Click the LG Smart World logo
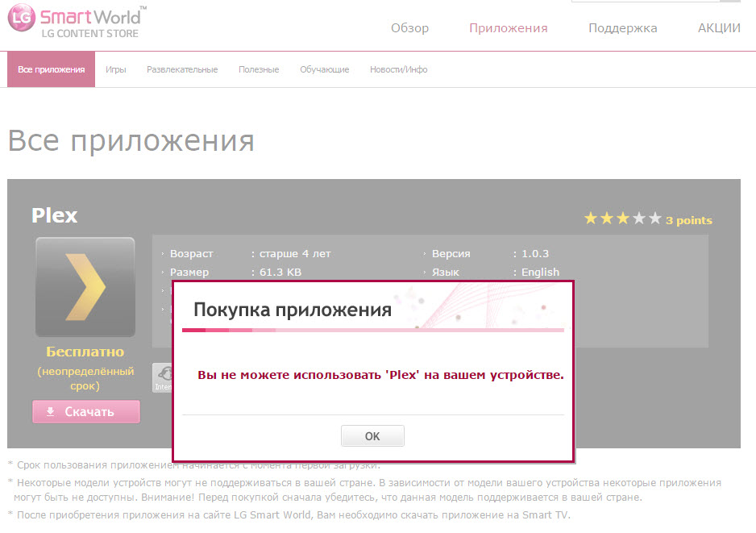This screenshot has height=533, width=756. (x=77, y=20)
